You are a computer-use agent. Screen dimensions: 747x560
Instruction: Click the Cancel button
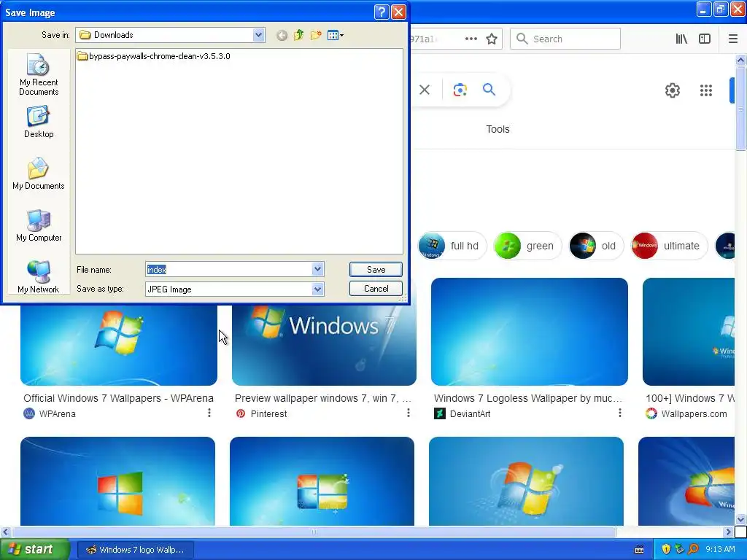[x=376, y=289]
